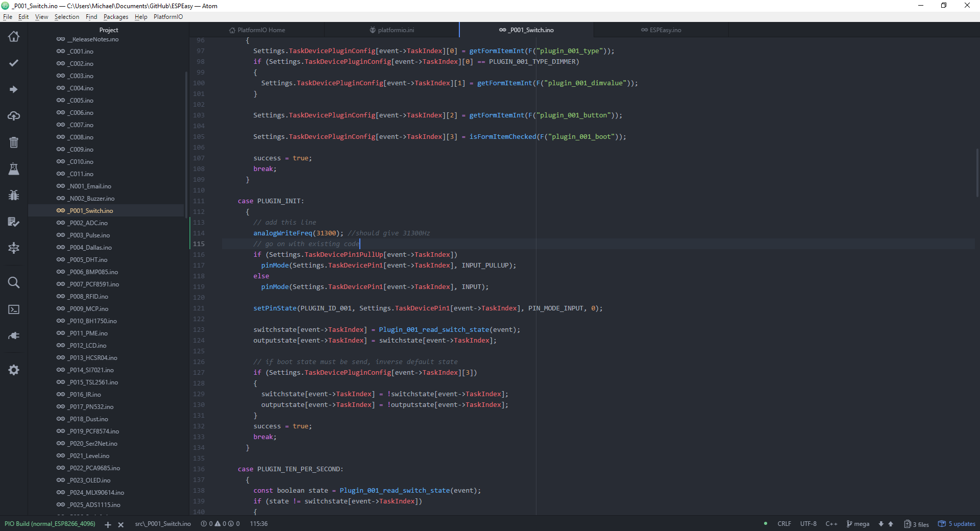Open the Edit menu
This screenshot has height=531, width=980.
pyautogui.click(x=23, y=17)
